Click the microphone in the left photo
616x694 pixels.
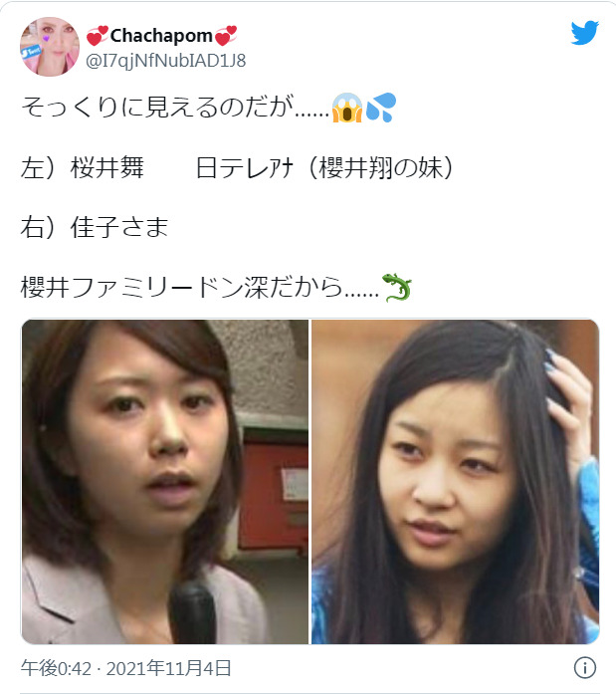193,612
